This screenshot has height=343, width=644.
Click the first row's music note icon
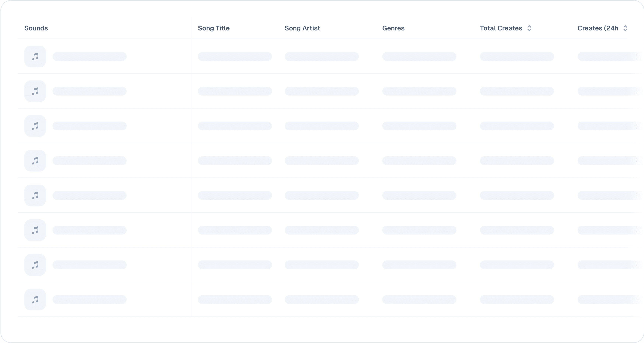pyautogui.click(x=35, y=56)
